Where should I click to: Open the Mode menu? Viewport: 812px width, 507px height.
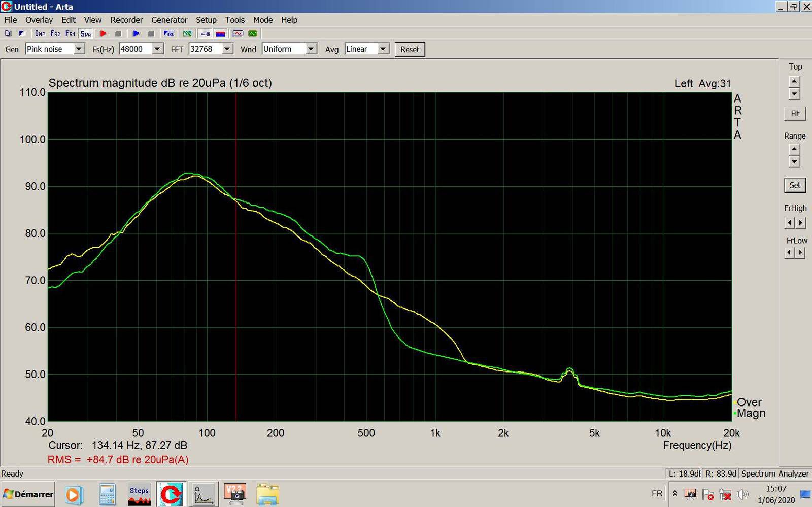[x=263, y=20]
